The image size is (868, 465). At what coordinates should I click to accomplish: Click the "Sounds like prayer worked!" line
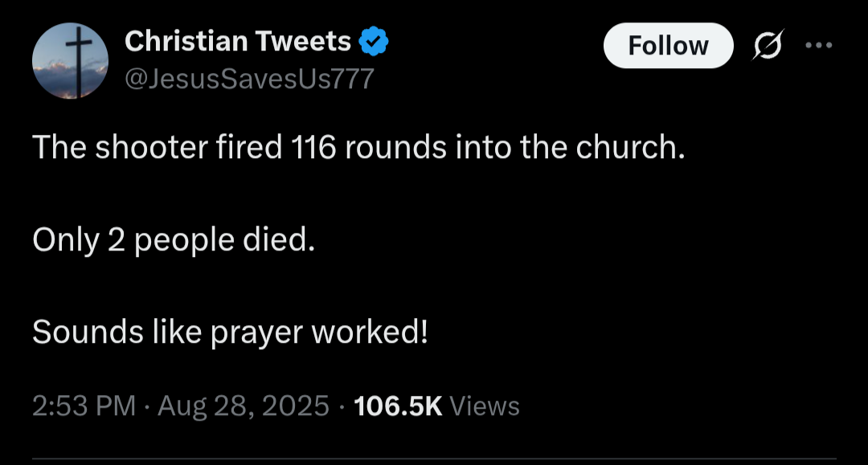pyautogui.click(x=230, y=332)
